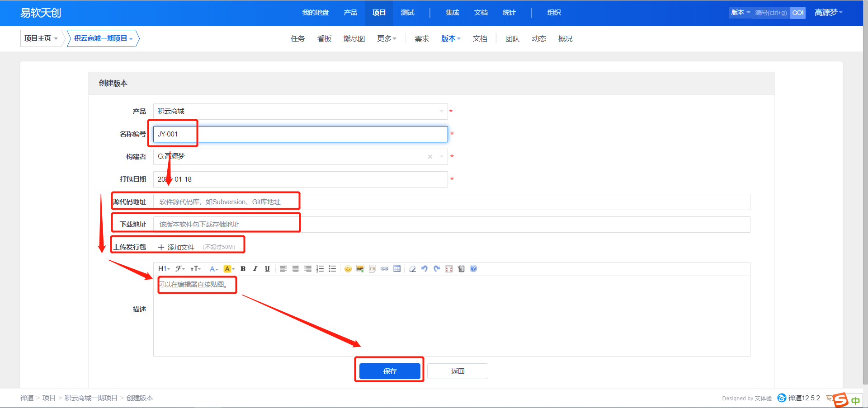
Task: Open the Organization (组织) top menu
Action: tap(554, 13)
